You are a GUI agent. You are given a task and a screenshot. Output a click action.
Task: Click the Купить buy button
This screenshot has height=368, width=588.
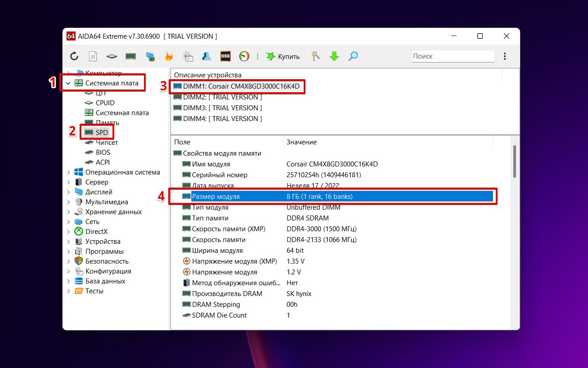[x=283, y=56]
